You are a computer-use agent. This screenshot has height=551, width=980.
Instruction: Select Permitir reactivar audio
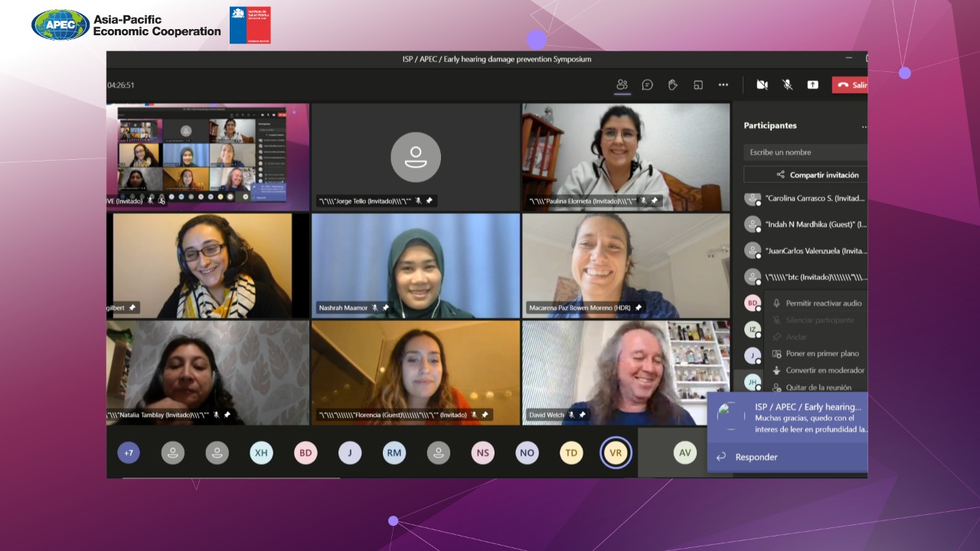[823, 303]
